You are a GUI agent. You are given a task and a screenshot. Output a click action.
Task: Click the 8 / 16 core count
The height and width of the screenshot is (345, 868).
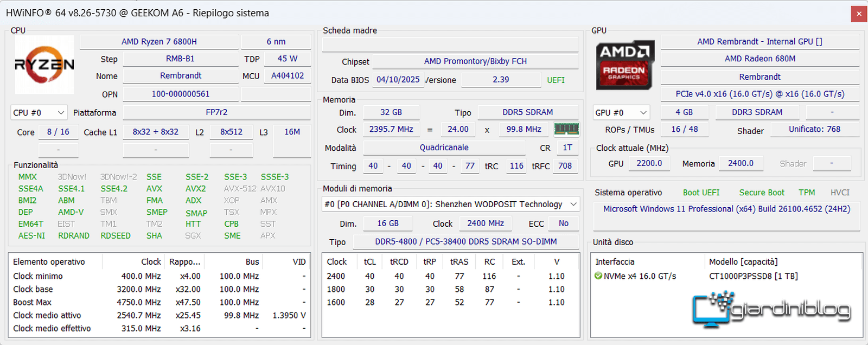[x=58, y=132]
